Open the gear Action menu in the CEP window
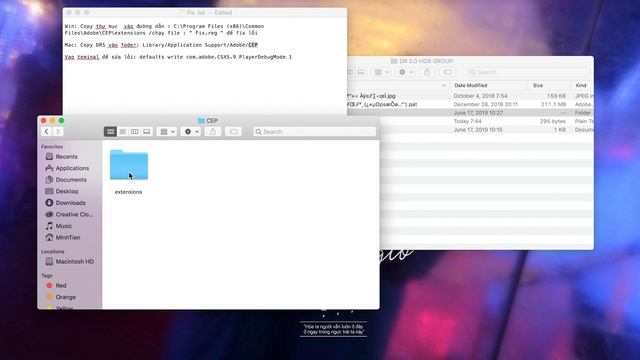Image resolution: width=640 pixels, height=360 pixels. [191, 131]
